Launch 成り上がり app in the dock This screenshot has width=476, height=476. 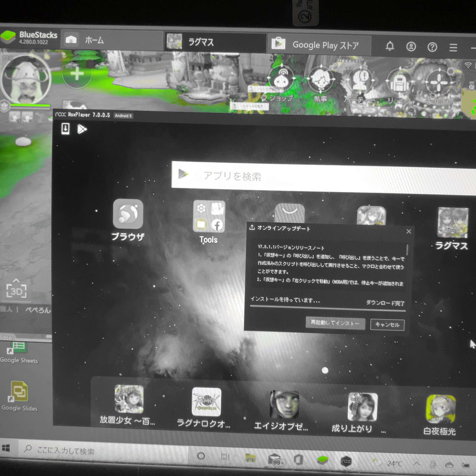click(x=362, y=407)
